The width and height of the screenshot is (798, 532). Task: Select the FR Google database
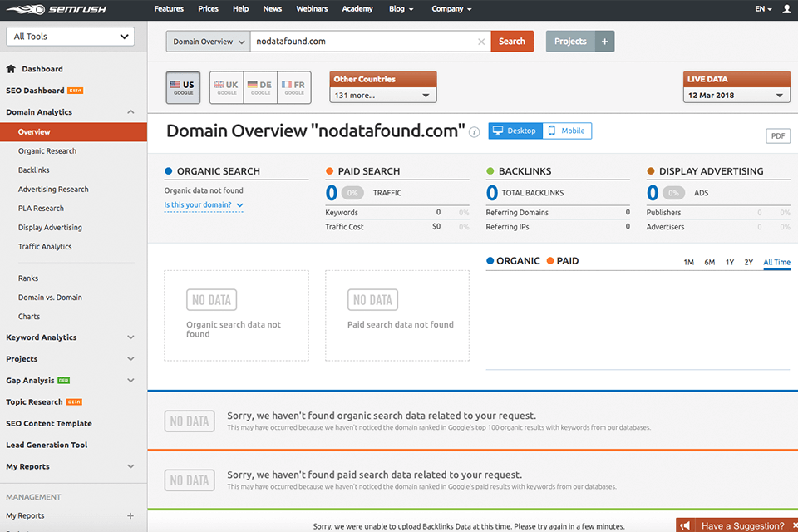tap(293, 87)
